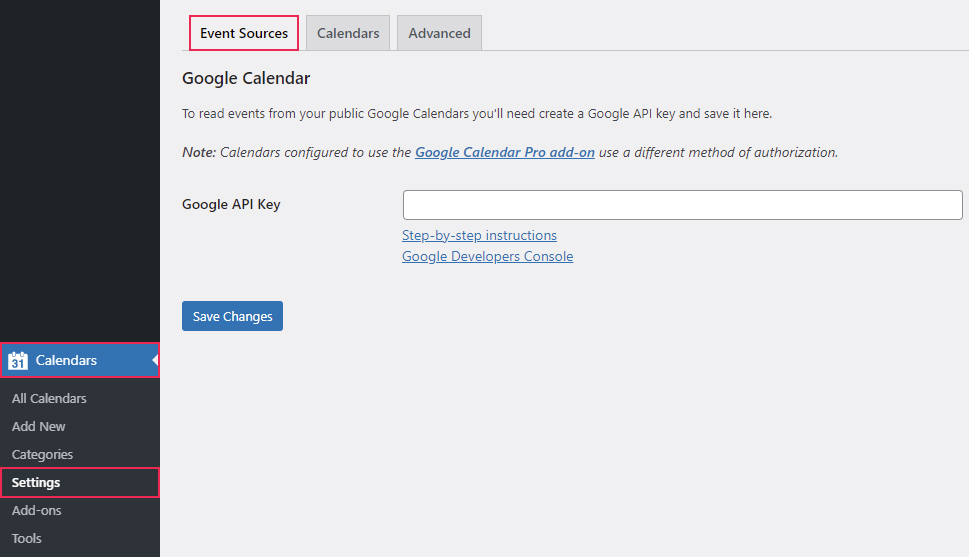Click the Google API Key field label
The height and width of the screenshot is (557, 969).
coord(231,205)
